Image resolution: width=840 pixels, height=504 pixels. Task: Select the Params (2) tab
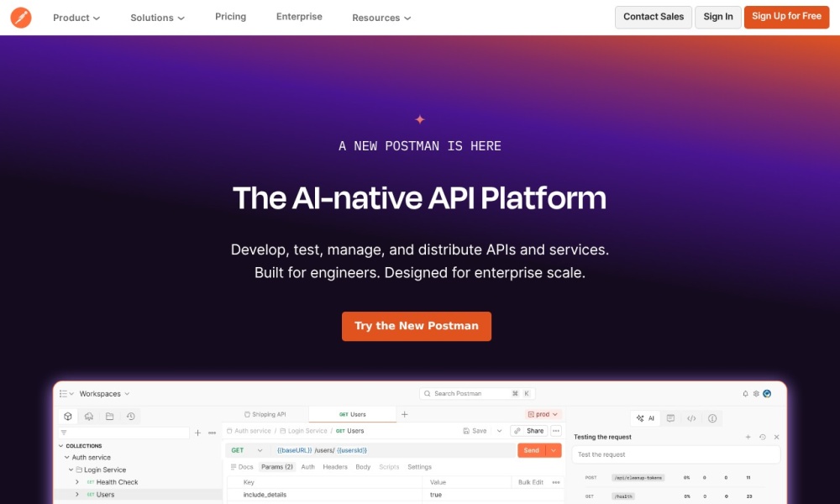(277, 467)
